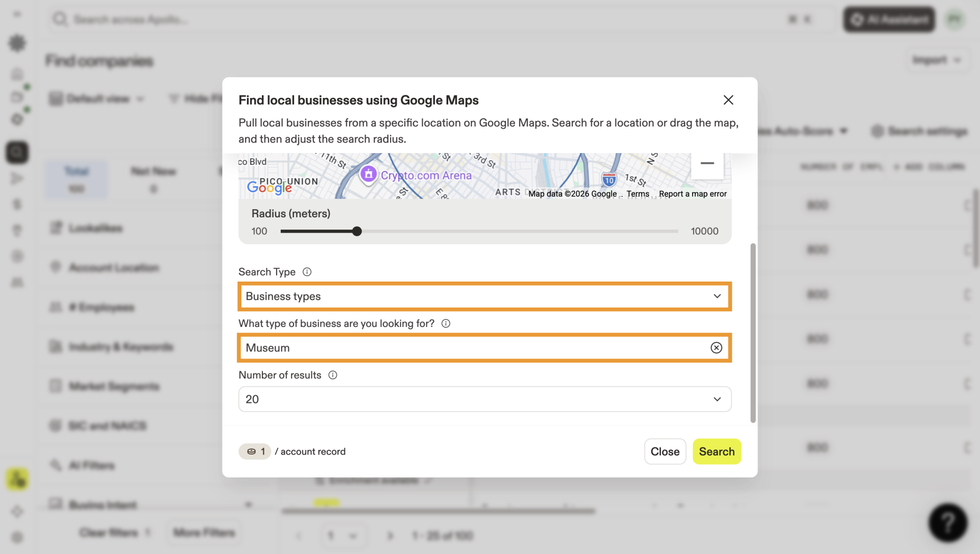
Task: Click the radius slider handle
Action: click(x=357, y=232)
